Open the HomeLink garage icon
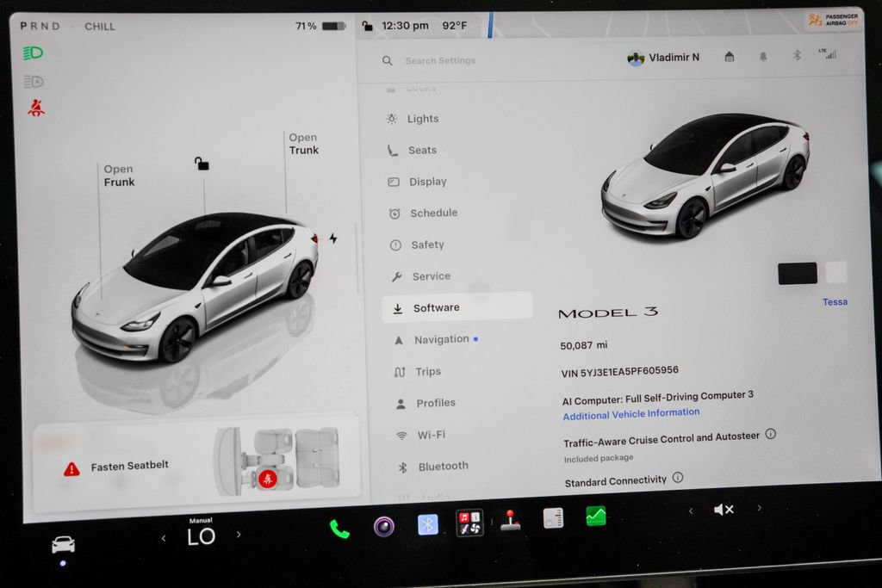Viewport: 882px width, 588px height. 729,56
